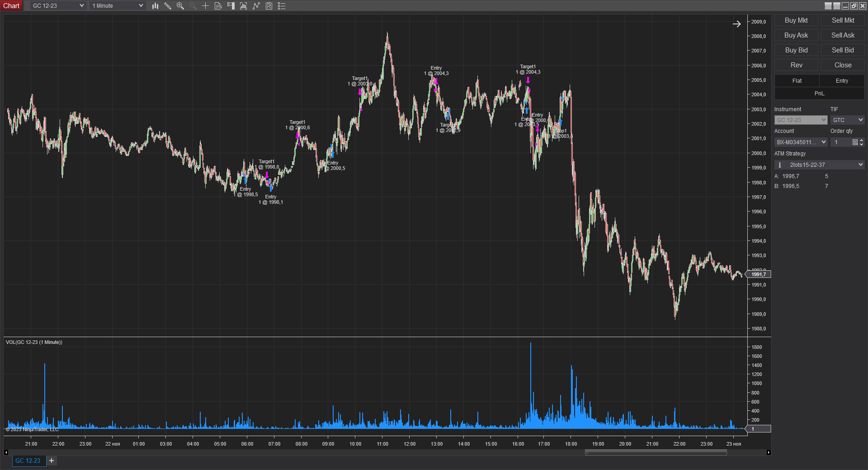Open the Data Box icon
Viewport: 868px width, 470px height.
click(x=218, y=6)
